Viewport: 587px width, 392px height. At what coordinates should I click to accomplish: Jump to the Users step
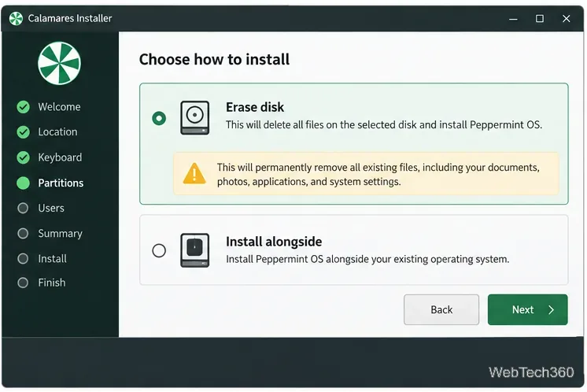point(51,208)
